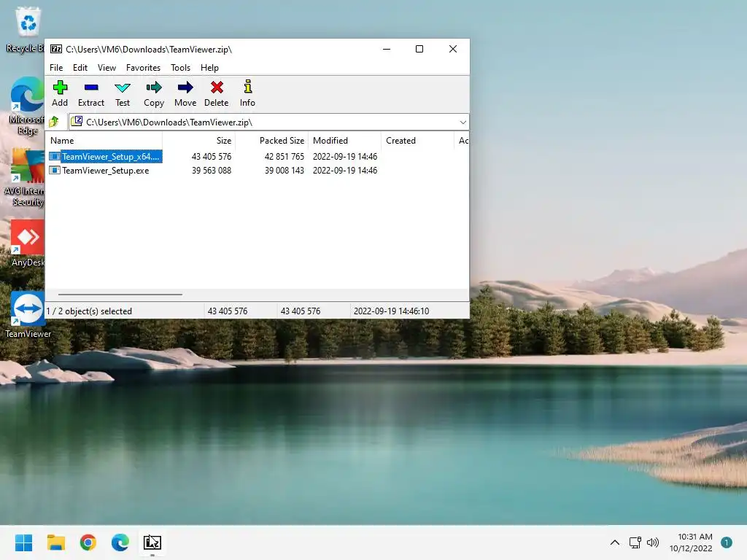This screenshot has height=560, width=747.
Task: Click the Add toolbar button
Action: coord(60,93)
